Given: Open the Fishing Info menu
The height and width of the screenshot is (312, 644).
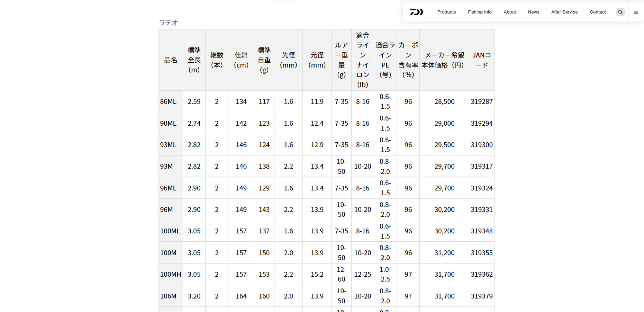Looking at the screenshot, I should click(x=480, y=12).
